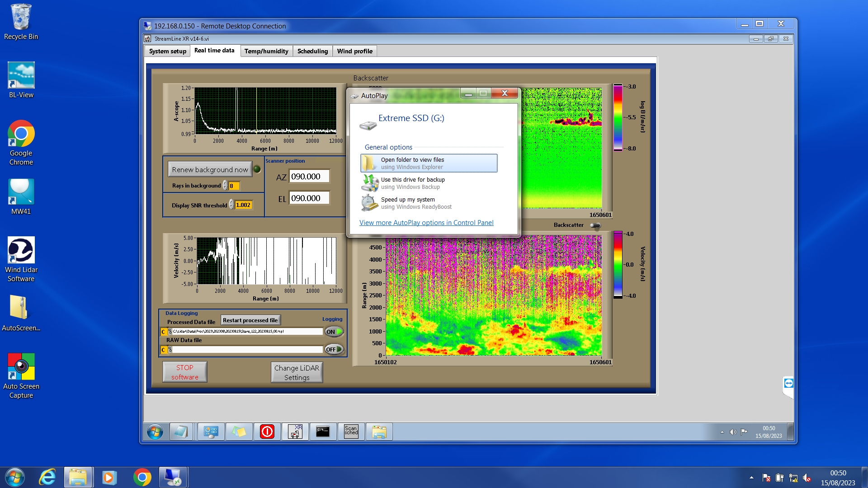
Task: Toggle RAW Data file OFF switch
Action: pyautogui.click(x=334, y=349)
